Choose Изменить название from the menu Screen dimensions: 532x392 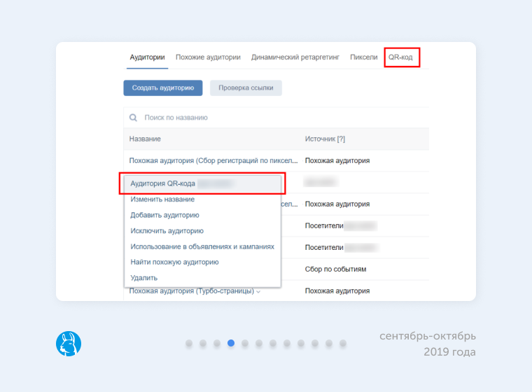coord(162,199)
